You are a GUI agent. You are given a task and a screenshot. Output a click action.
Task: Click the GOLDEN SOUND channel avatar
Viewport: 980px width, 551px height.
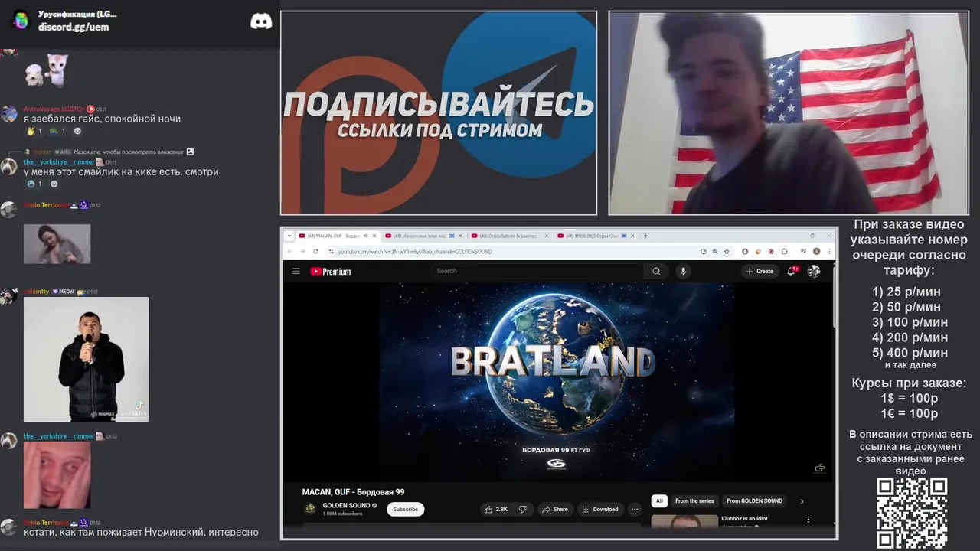tap(310, 508)
